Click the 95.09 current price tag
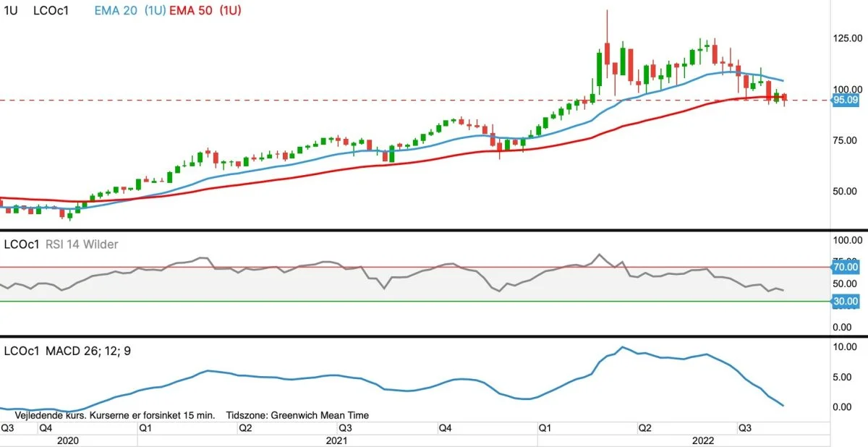 pos(846,101)
